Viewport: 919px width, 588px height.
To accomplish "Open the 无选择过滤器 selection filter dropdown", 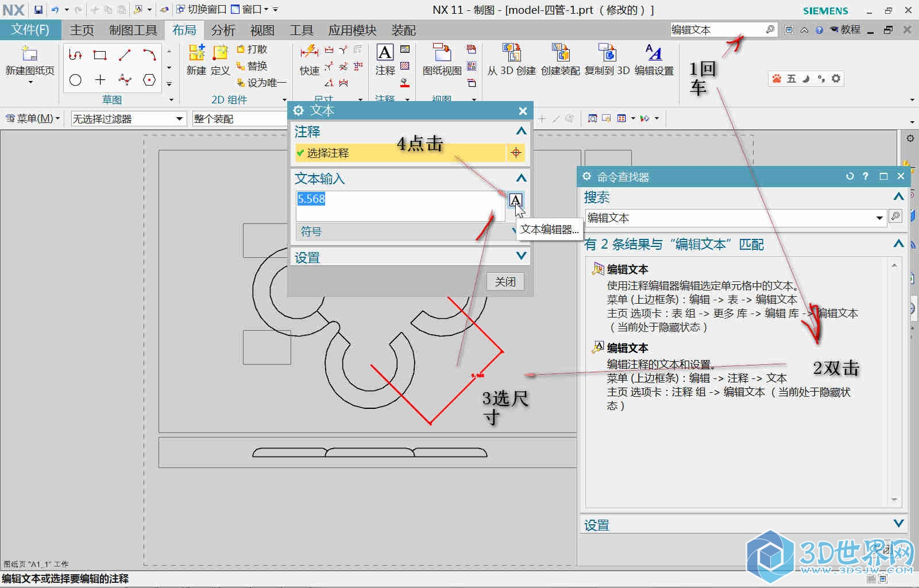I will pos(180,119).
